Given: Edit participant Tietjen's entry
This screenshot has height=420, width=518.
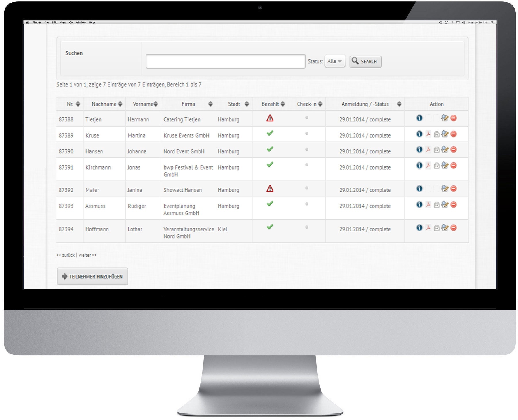Looking at the screenshot, I should [x=445, y=118].
